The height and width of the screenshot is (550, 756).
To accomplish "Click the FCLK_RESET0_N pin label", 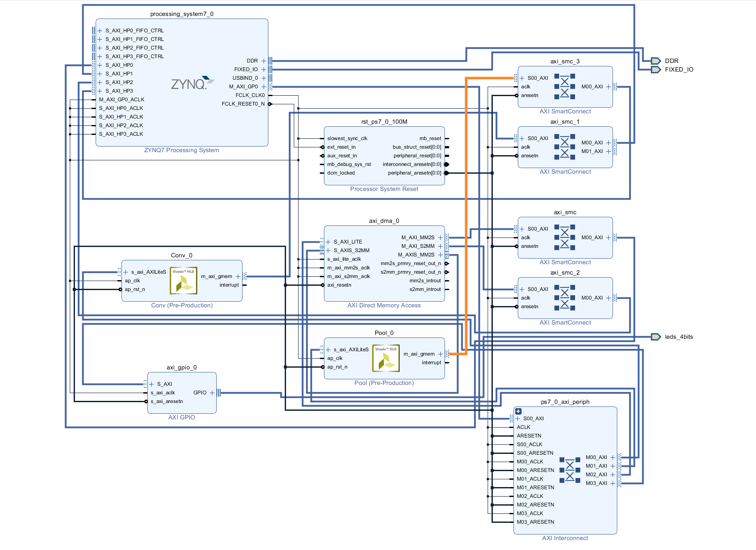I will tap(243, 104).
